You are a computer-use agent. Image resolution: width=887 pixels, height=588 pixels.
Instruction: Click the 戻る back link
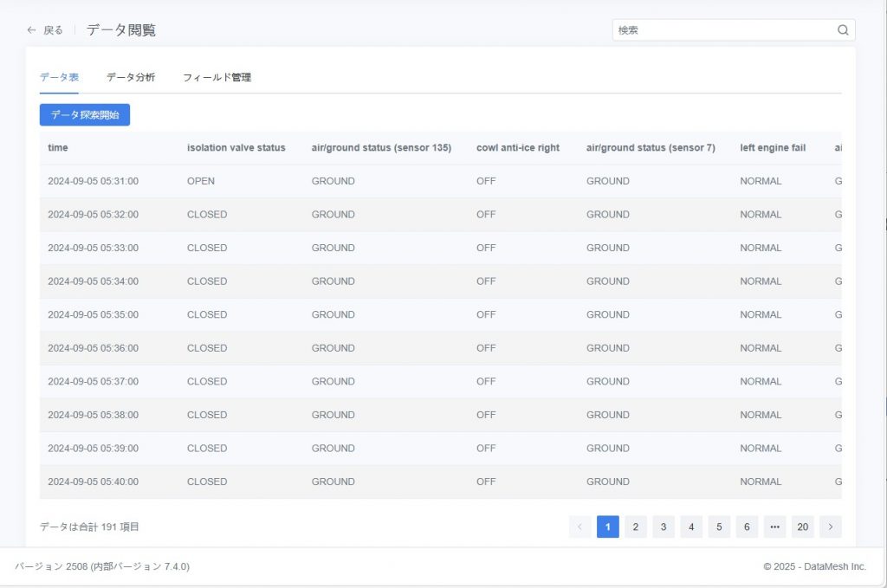(x=53, y=30)
